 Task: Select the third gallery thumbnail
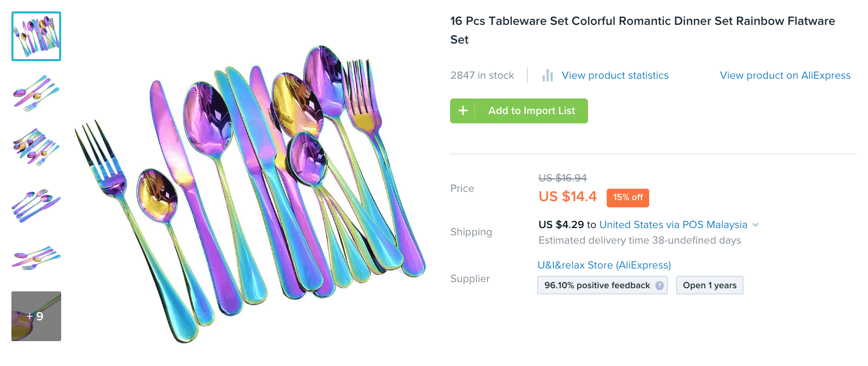36,148
